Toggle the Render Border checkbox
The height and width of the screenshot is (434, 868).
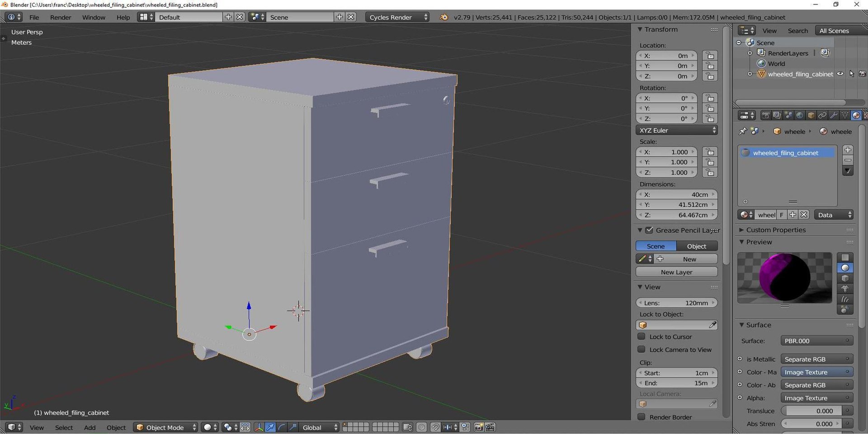pyautogui.click(x=641, y=417)
